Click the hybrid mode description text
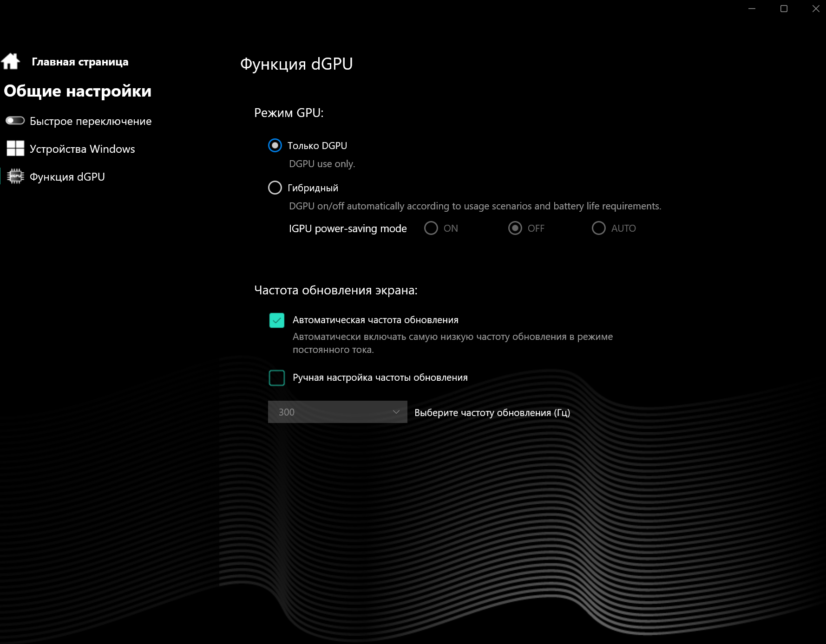 coord(475,206)
